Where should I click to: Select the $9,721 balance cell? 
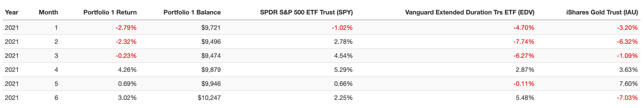click(x=211, y=28)
